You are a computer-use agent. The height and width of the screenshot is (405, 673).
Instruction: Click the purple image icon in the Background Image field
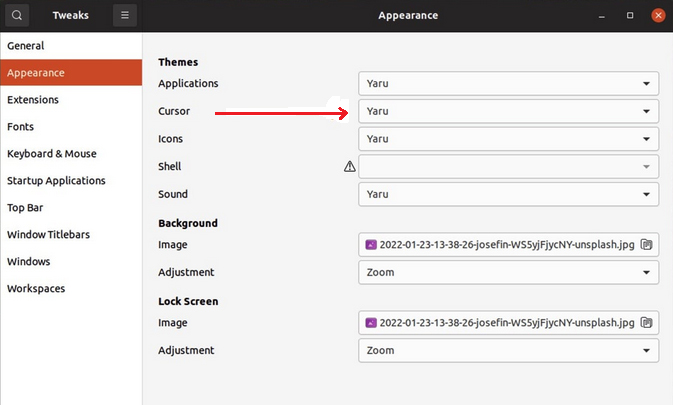click(371, 245)
